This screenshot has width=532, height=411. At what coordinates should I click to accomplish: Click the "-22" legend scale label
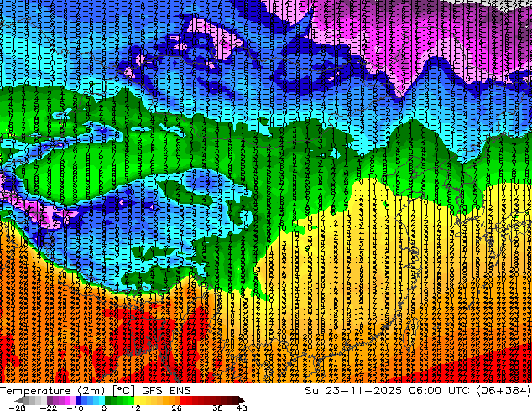(x=48, y=408)
